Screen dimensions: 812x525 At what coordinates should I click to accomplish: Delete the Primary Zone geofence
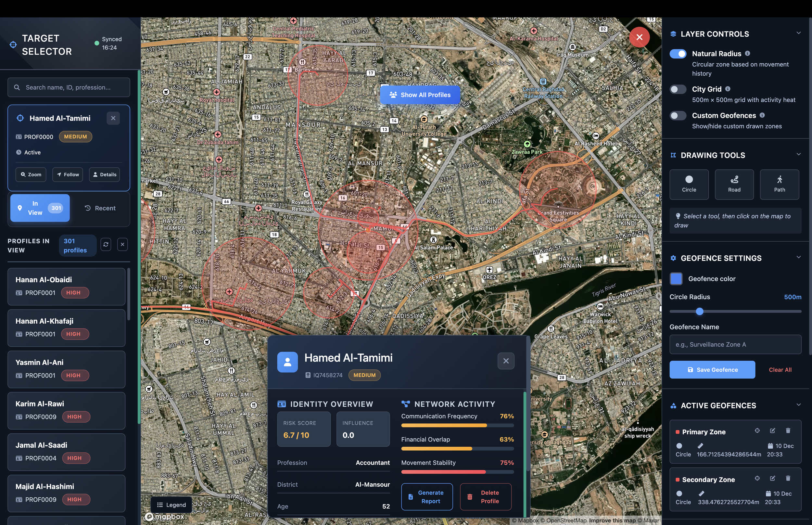(787, 430)
